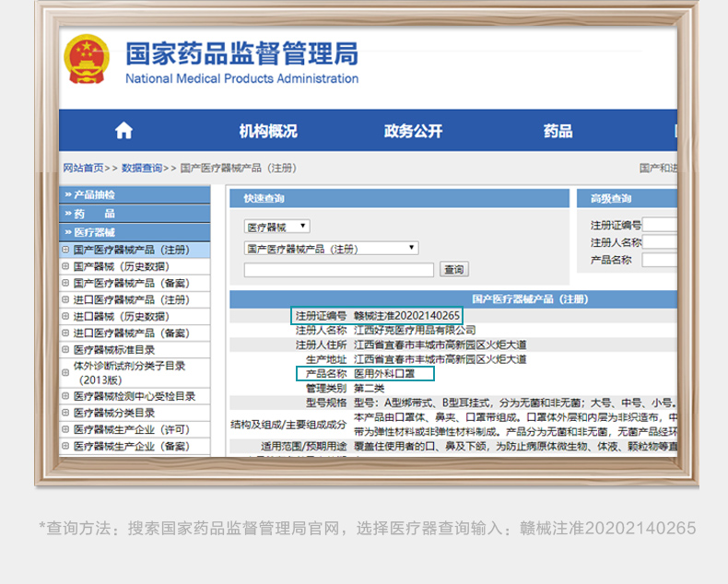Follow the 数据查询 breadcrumb link
The image size is (728, 584).
[x=142, y=168]
